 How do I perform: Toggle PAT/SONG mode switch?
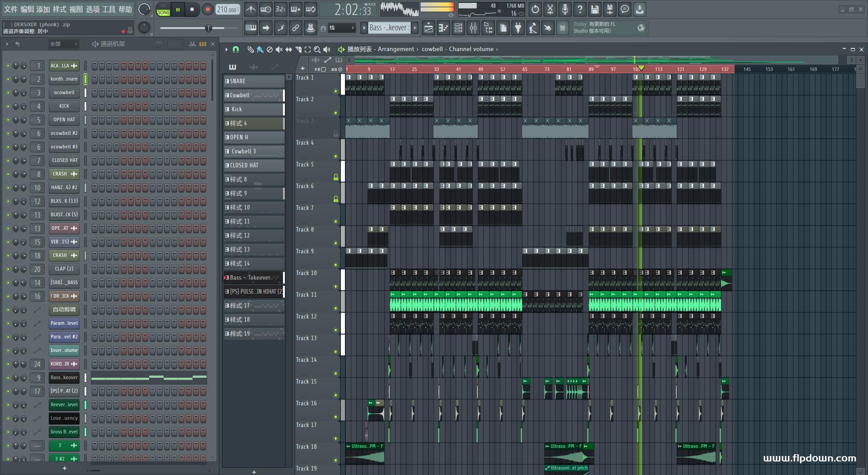coord(163,9)
